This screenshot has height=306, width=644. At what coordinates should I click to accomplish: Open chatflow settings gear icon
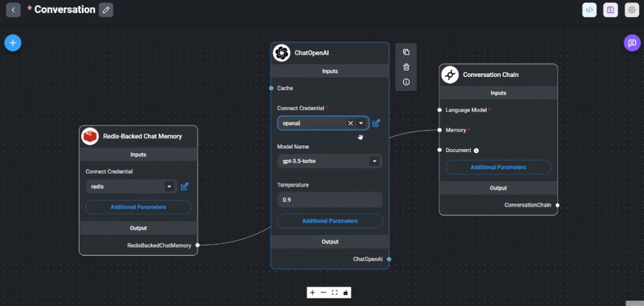pyautogui.click(x=631, y=10)
